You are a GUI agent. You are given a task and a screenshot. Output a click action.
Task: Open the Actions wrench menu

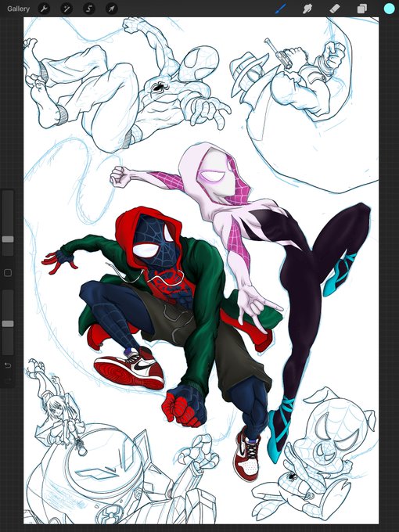[44, 9]
